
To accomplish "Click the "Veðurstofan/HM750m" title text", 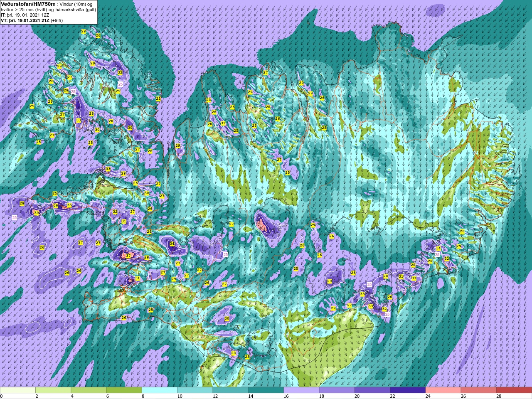I will [28, 4].
